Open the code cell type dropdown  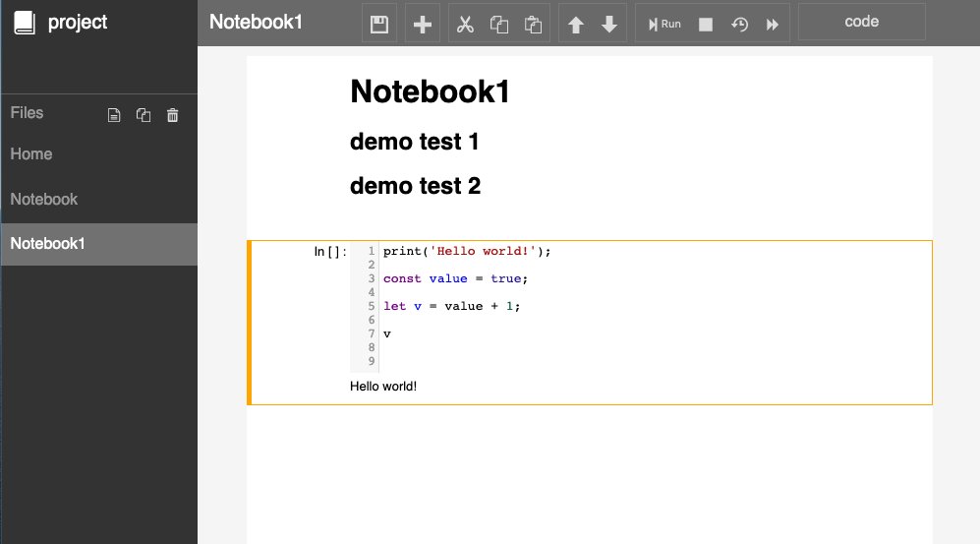(x=862, y=22)
